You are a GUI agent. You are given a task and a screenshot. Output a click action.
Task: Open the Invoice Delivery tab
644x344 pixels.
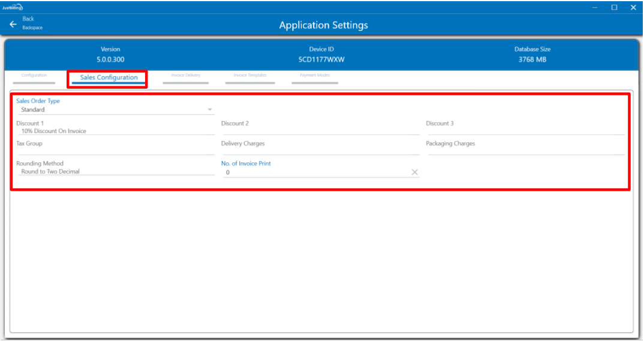point(186,76)
